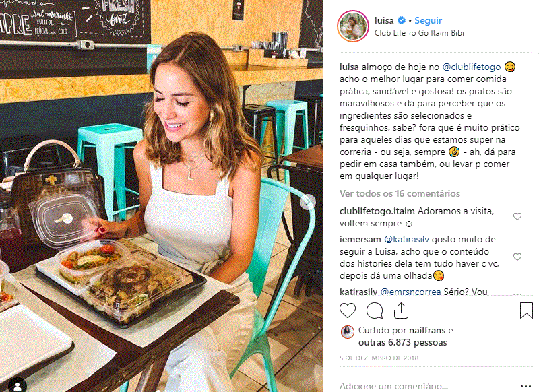Open the outras 6.873 pessoas likes list
539x392 pixels.
point(402,343)
